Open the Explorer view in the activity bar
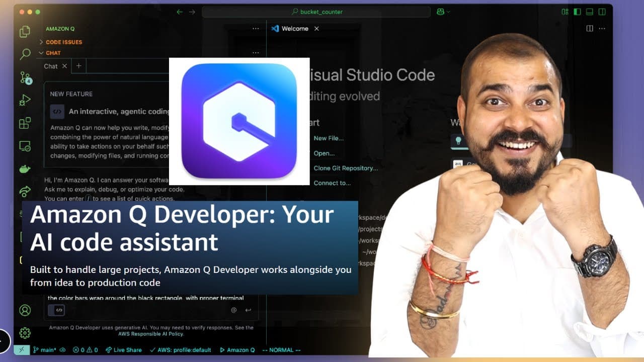 coord(25,32)
